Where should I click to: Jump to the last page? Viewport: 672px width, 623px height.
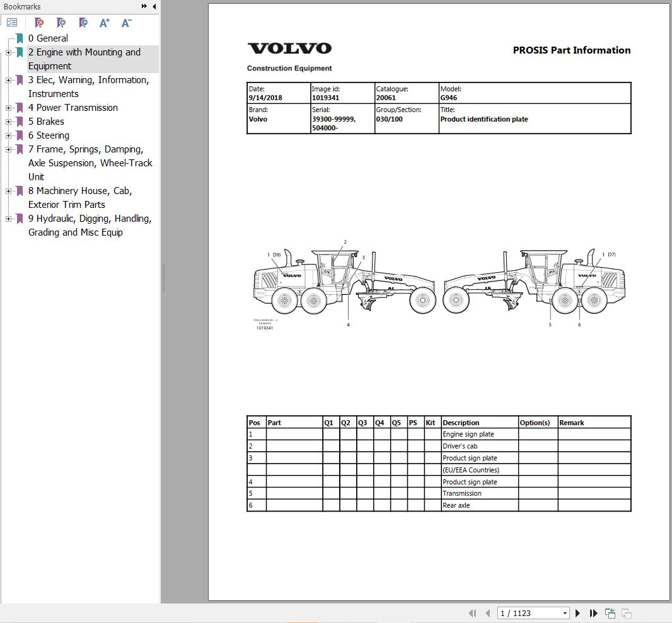[593, 613]
